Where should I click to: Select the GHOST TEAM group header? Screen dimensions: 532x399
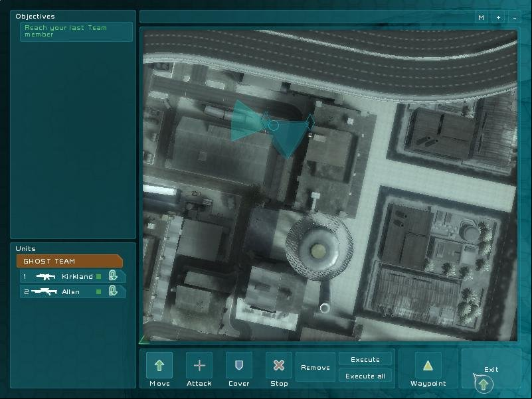[69, 262]
